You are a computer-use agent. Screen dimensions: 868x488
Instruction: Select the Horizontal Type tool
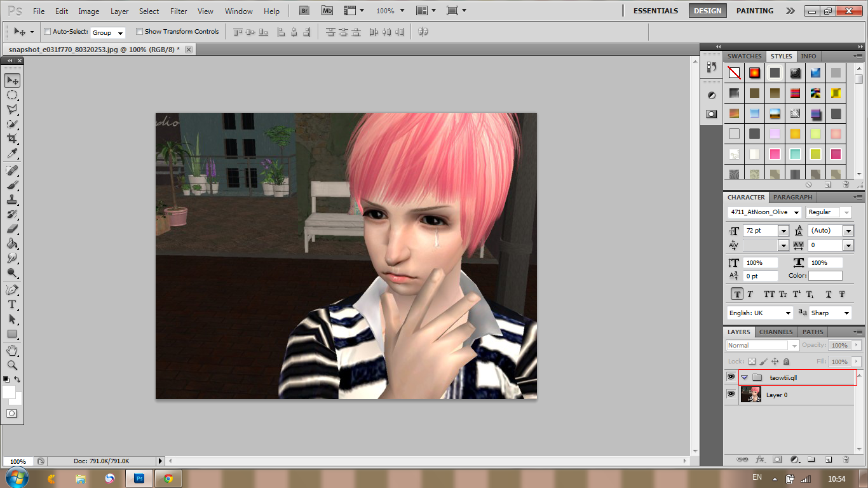(12, 304)
